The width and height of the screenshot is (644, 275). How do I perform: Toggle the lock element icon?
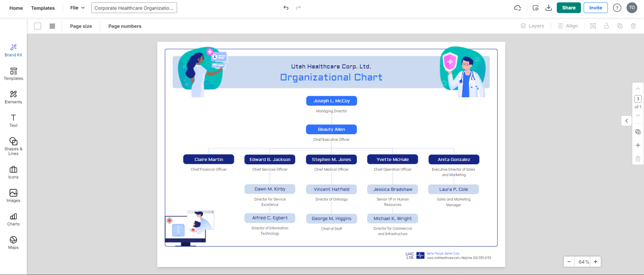coord(606,26)
